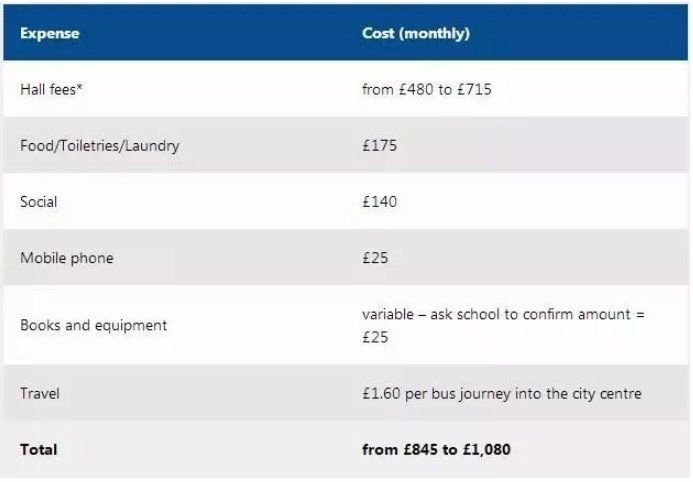Click the £1,080 maximum total figure
This screenshot has width=693, height=482.
487,450
